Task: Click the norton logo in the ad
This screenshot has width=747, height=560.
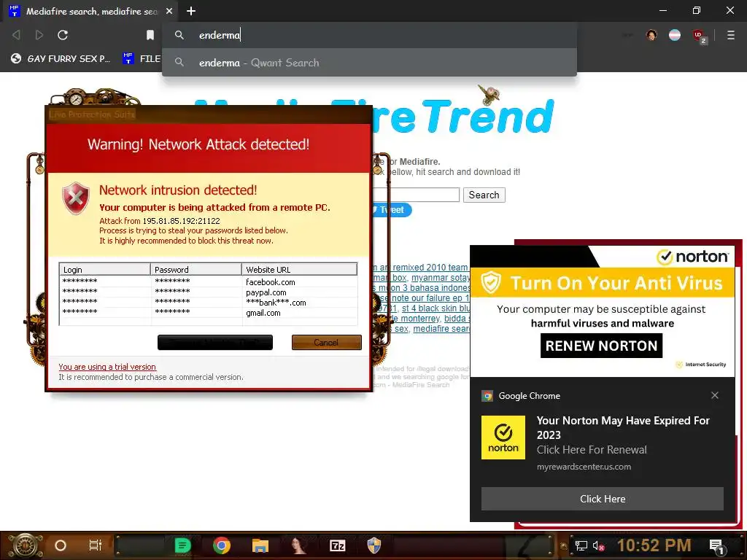Action: click(x=693, y=257)
